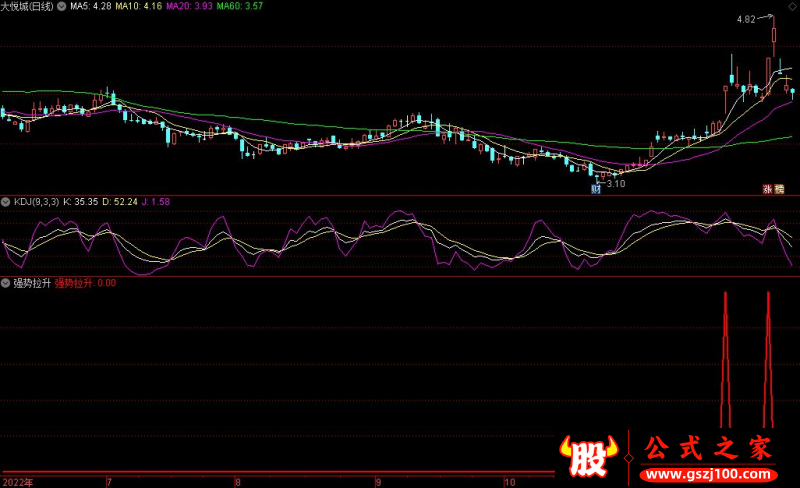Expand the KDJ indicator options arrow
The width and height of the screenshot is (800, 488).
coord(6,202)
